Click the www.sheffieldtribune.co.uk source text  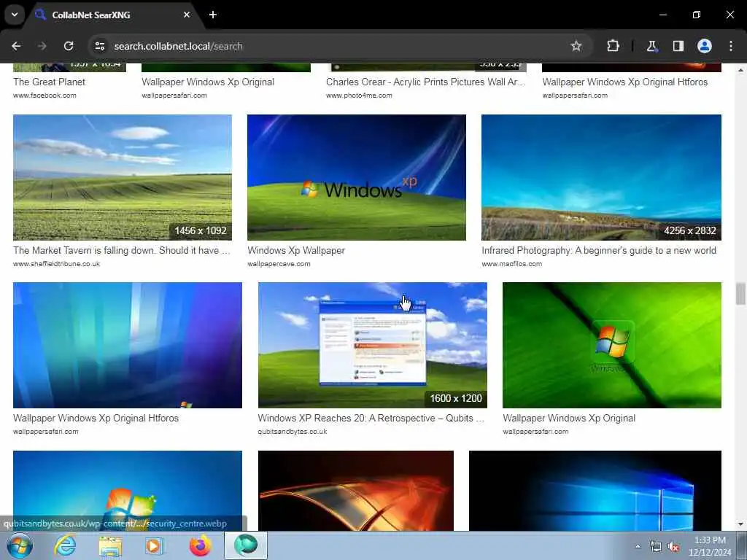(57, 264)
